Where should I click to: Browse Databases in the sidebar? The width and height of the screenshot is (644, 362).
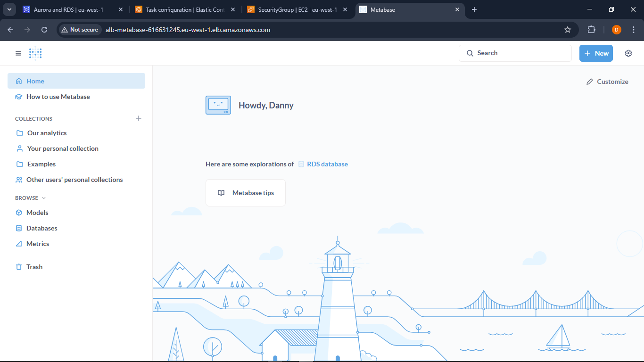pyautogui.click(x=41, y=228)
